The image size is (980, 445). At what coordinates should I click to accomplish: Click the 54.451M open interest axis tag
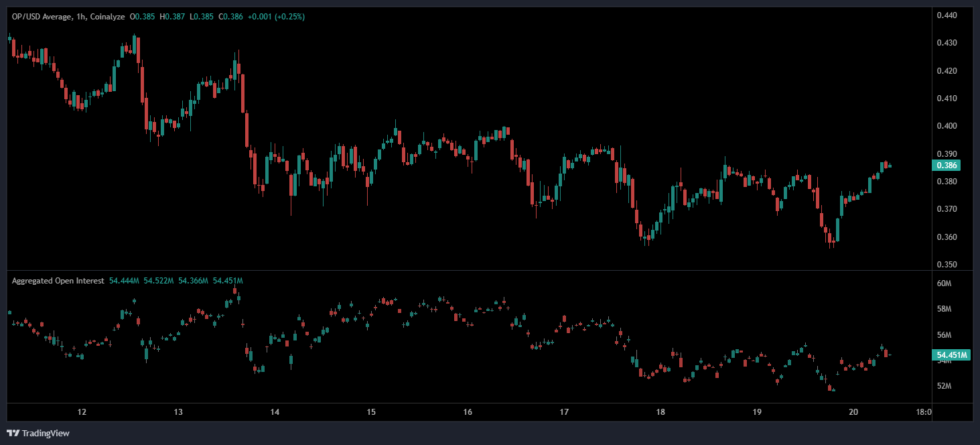point(951,355)
